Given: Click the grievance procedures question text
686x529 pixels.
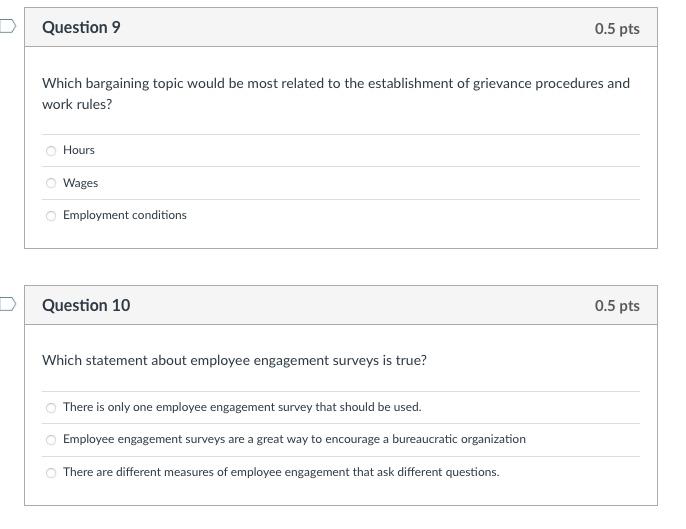Looking at the screenshot, I should pos(336,94).
